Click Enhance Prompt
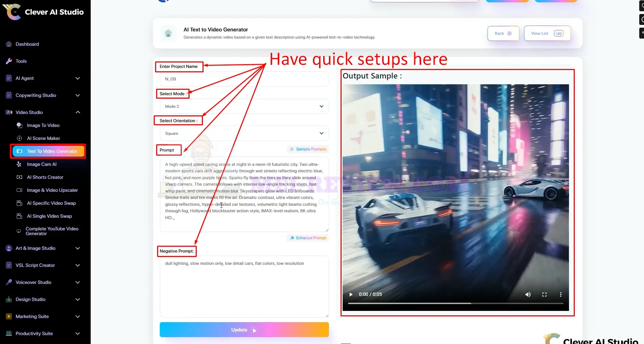This screenshot has width=644, height=344. [308, 238]
